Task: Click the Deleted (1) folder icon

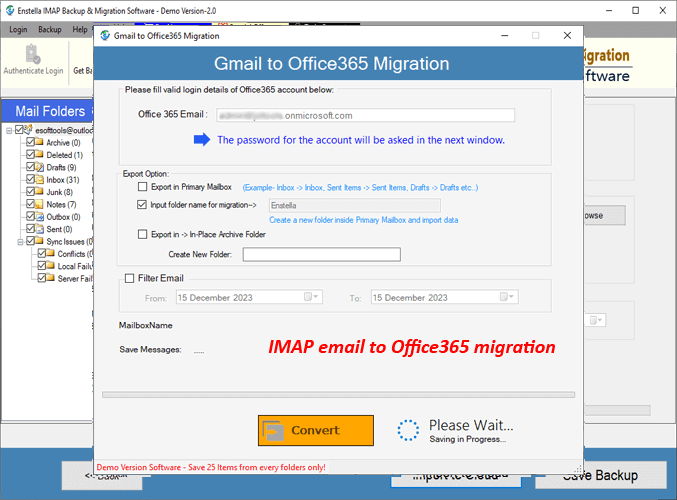Action: pyautogui.click(x=39, y=154)
